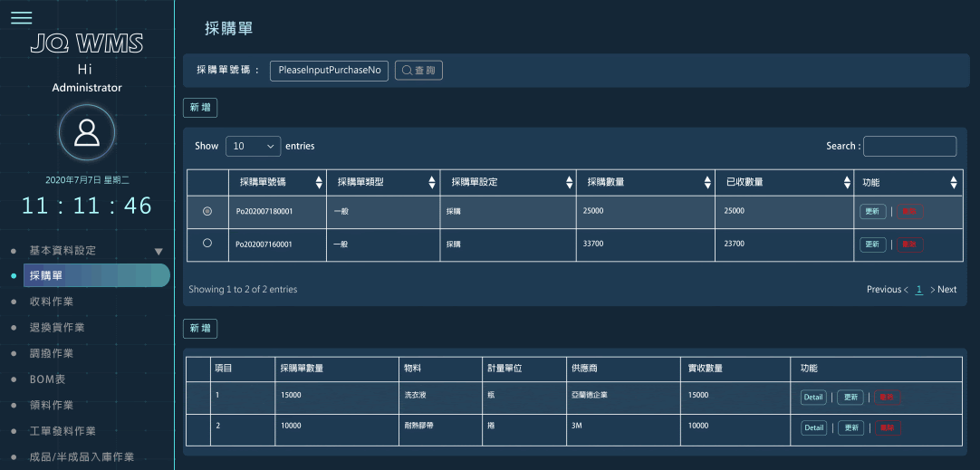Click red delete button for 耐熱膠帶 row
Screen dimensions: 980x470
888,428
